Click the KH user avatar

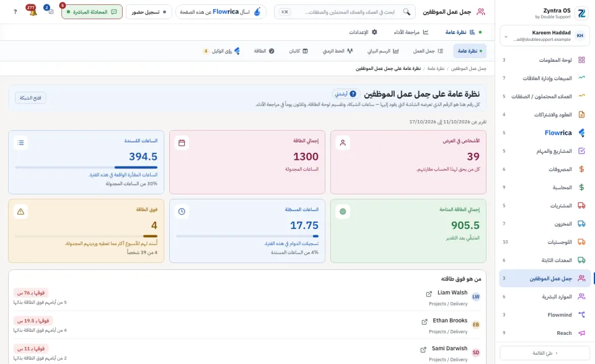point(580,36)
